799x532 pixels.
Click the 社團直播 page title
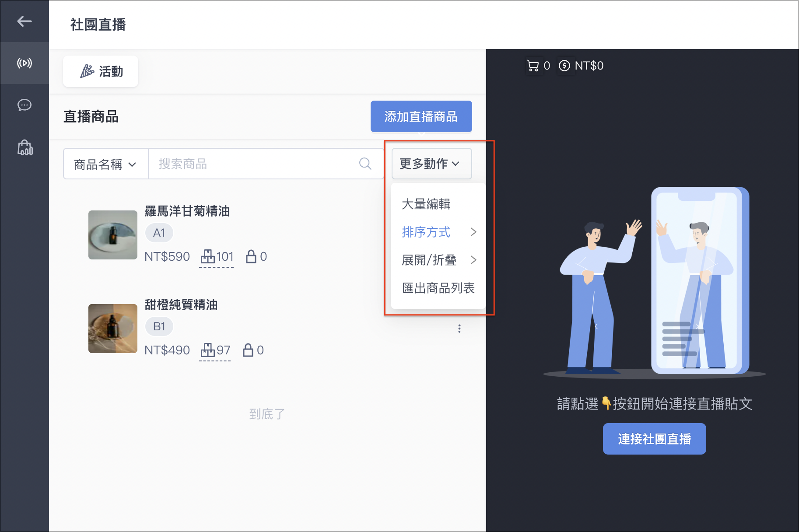pos(98,24)
